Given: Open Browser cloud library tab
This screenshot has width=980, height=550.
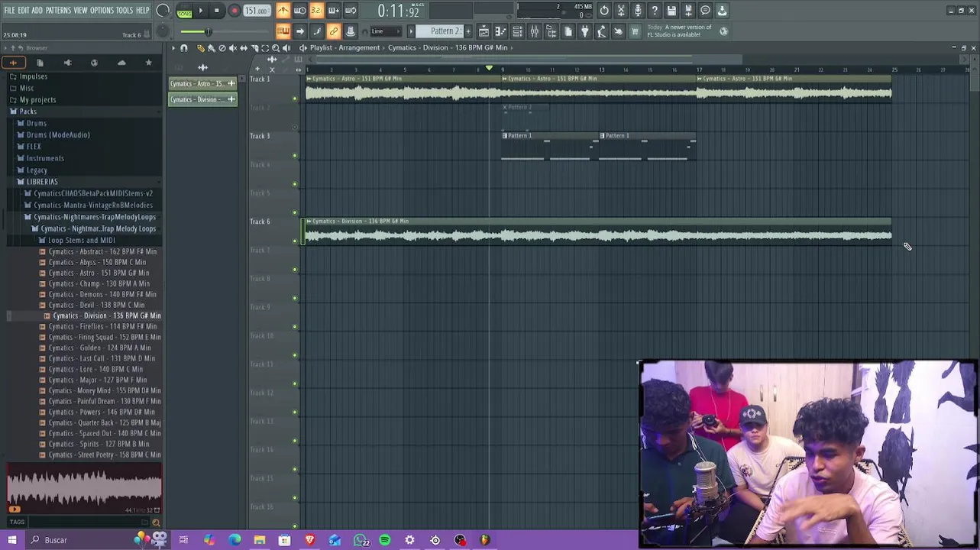Looking at the screenshot, I should [x=121, y=63].
